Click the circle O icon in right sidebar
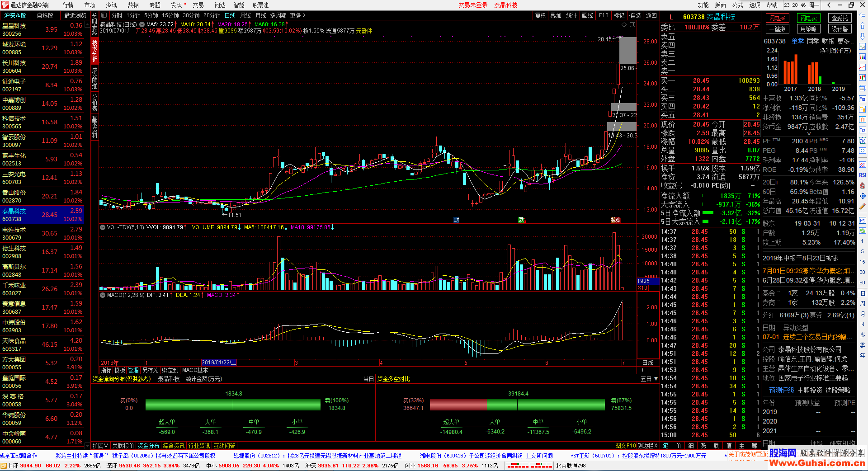The width and height of the screenshot is (868, 471). (x=863, y=151)
